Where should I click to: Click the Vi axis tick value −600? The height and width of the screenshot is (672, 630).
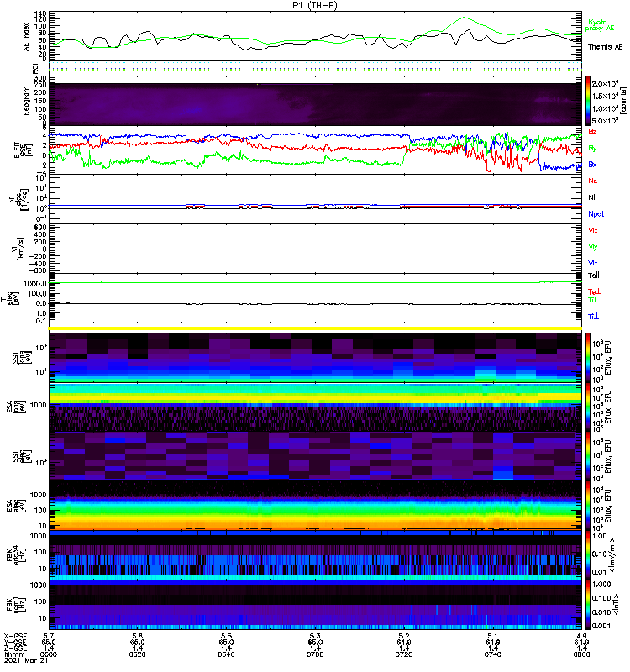point(38,270)
